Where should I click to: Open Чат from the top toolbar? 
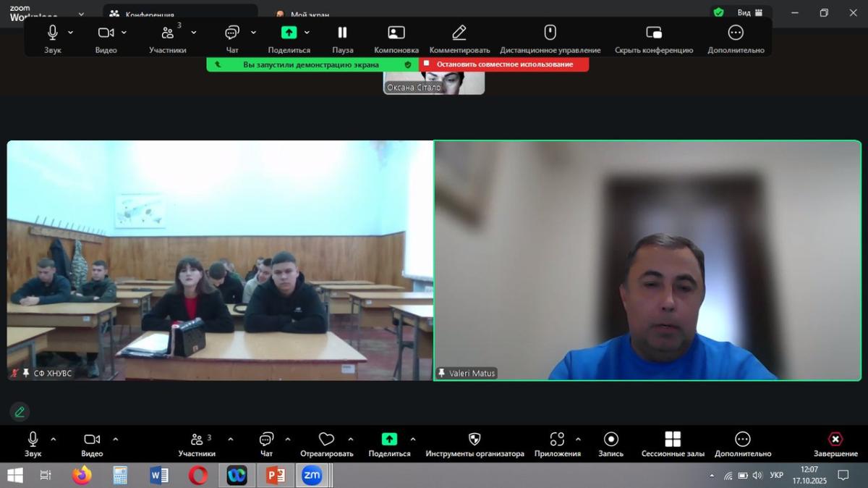point(232,38)
